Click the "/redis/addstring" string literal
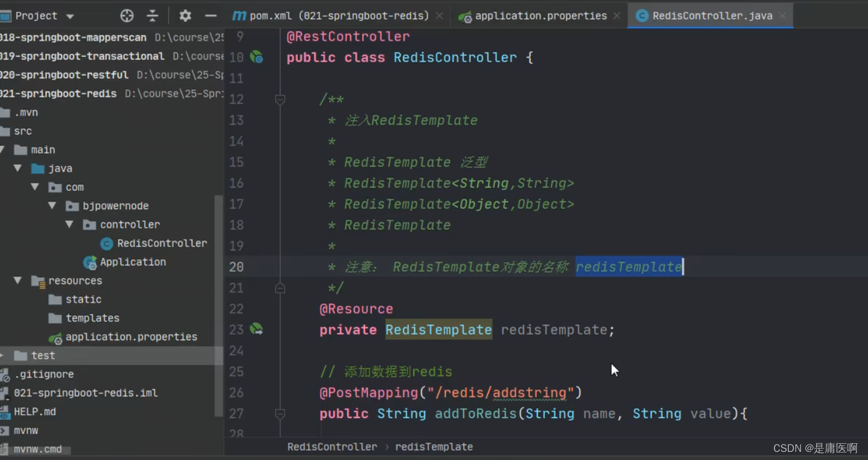 [500, 393]
